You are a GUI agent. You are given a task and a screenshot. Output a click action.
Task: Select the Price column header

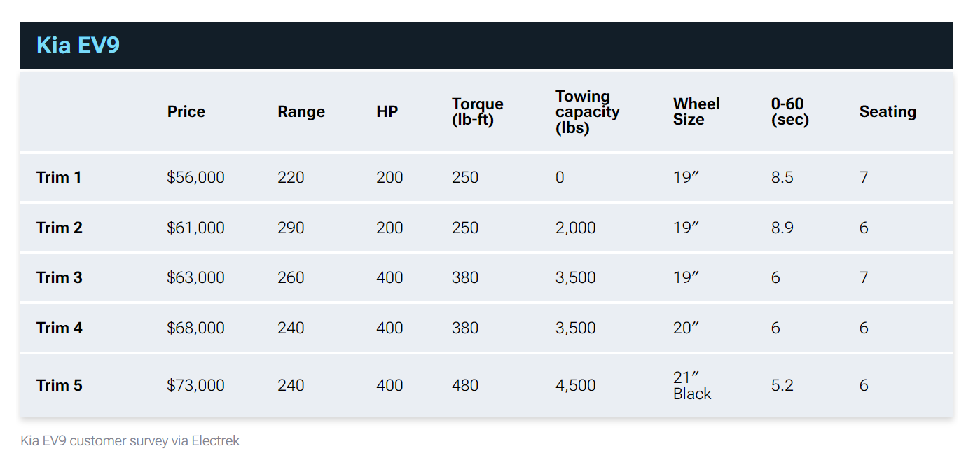(x=186, y=112)
